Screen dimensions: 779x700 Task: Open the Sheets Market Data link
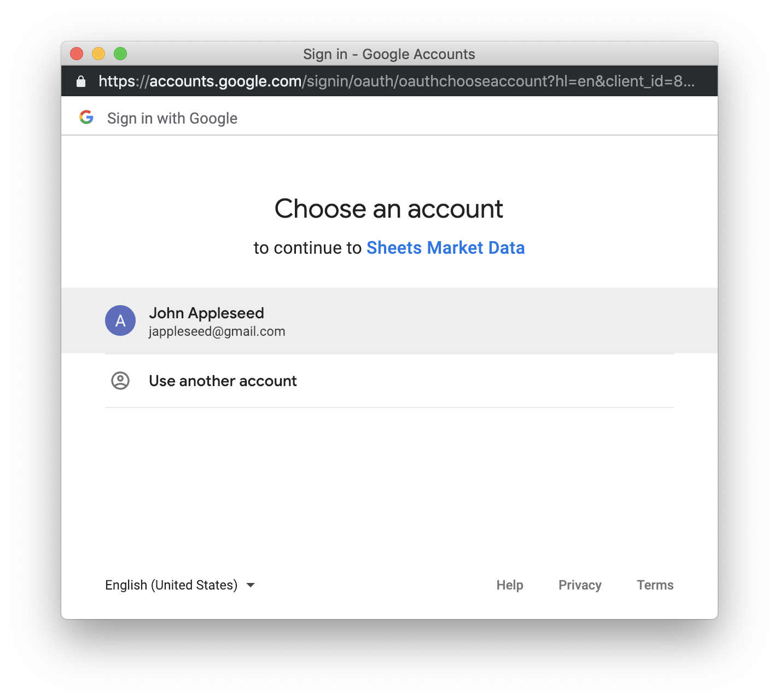pyautogui.click(x=445, y=248)
